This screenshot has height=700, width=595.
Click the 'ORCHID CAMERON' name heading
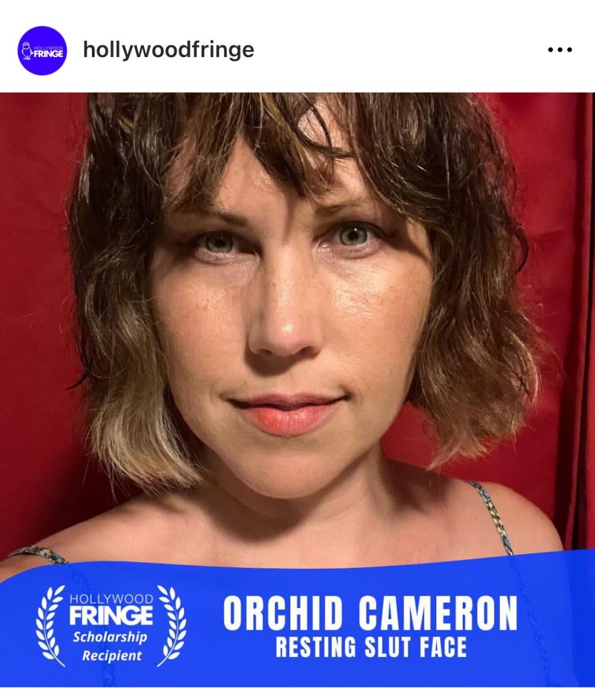(370, 613)
